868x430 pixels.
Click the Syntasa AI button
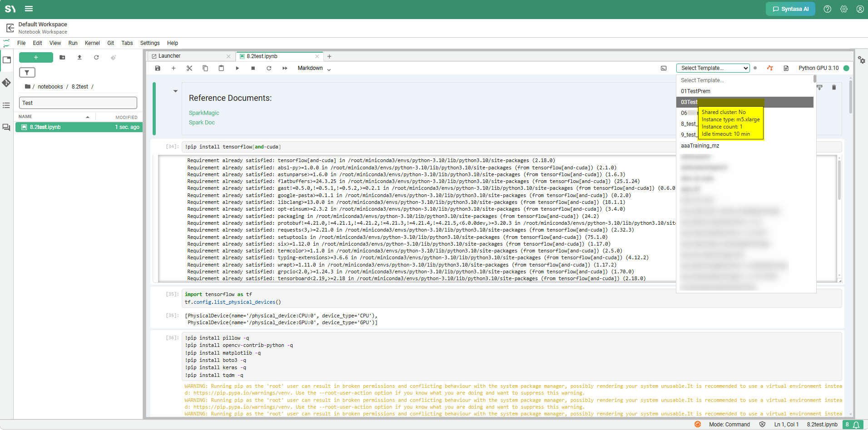tap(790, 9)
